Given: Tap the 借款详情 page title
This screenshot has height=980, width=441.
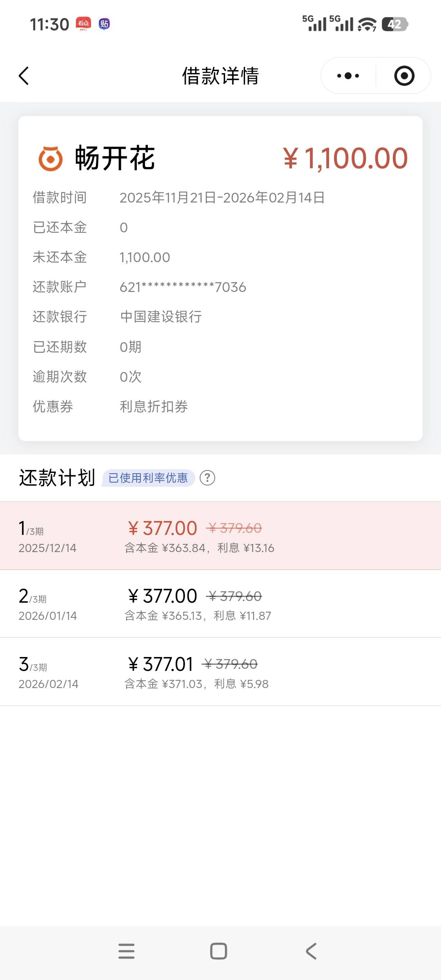Looking at the screenshot, I should pyautogui.click(x=220, y=76).
